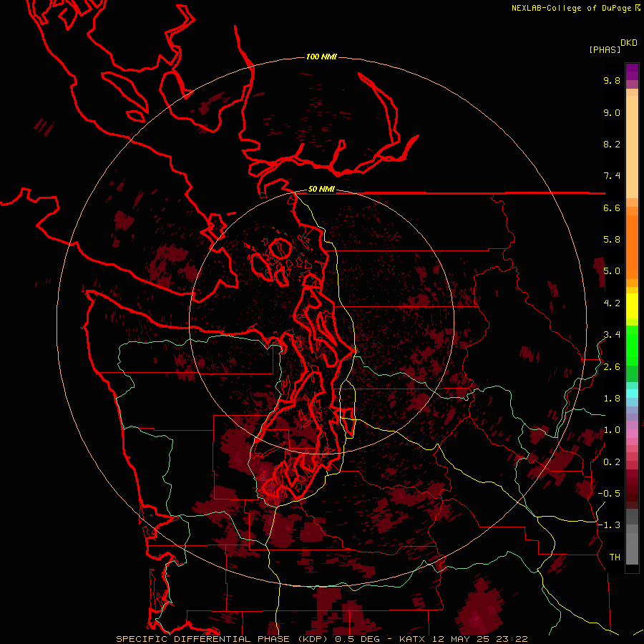644x644 pixels.
Task: Click the -0.5 value on color scale
Action: 609,494
